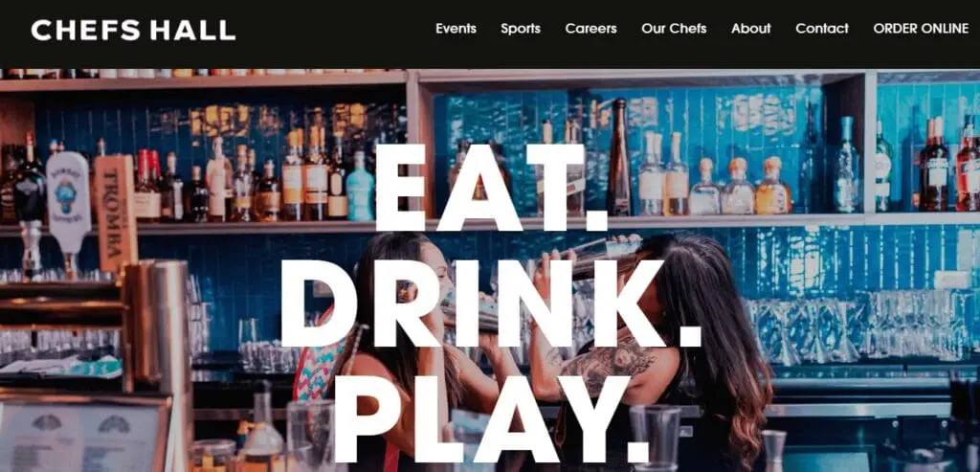Click the clear plastic cup at the bottom right
980x472 pixels.
tap(655, 434)
